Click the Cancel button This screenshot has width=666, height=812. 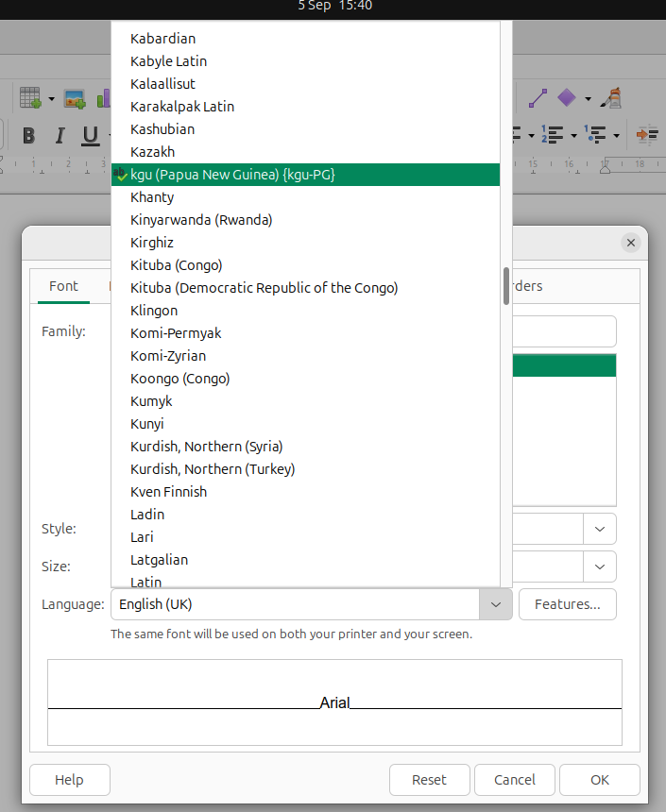pyautogui.click(x=514, y=780)
